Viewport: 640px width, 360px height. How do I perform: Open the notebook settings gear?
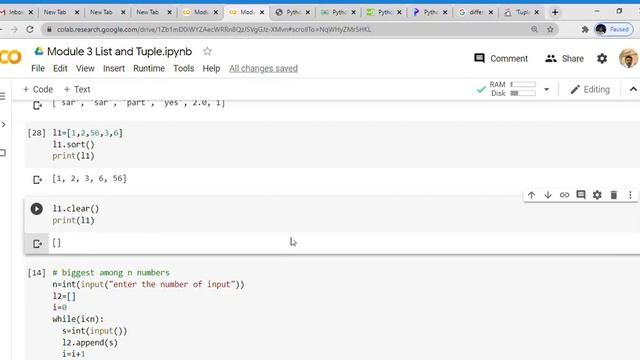(x=602, y=58)
